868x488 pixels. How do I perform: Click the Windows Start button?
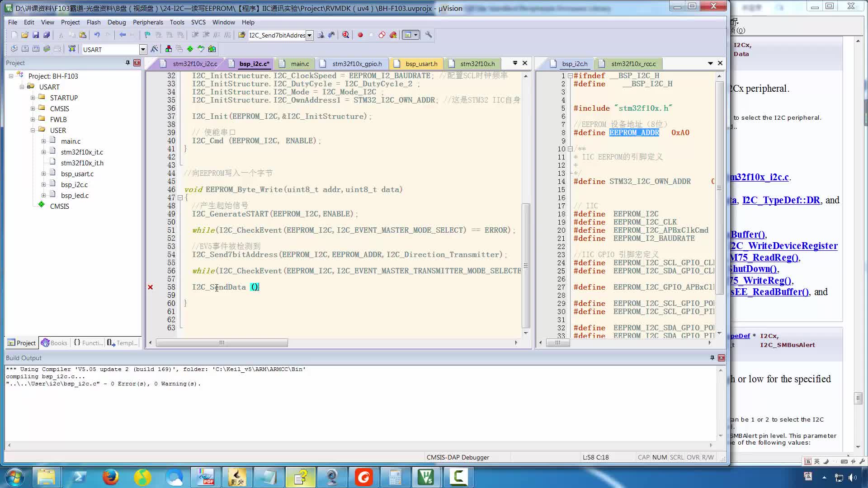(14, 477)
